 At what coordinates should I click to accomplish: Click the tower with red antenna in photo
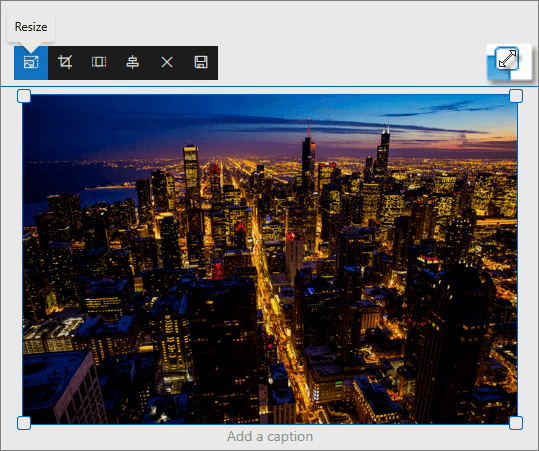308,151
